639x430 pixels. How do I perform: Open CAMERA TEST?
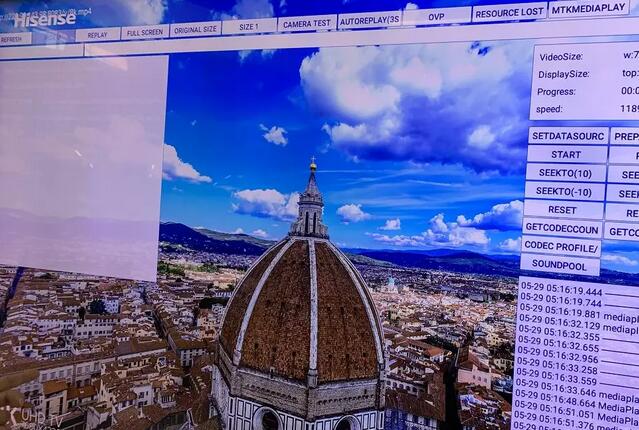306,23
